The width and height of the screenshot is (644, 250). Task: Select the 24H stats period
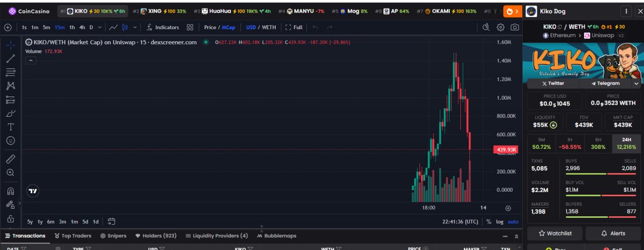click(x=626, y=143)
